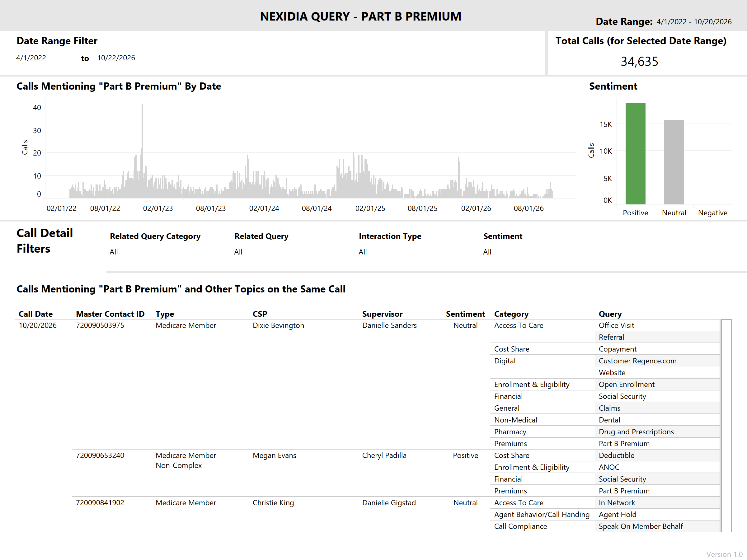Image resolution: width=747 pixels, height=560 pixels.
Task: Click the tallest spike in calls chart
Action: tap(142, 151)
